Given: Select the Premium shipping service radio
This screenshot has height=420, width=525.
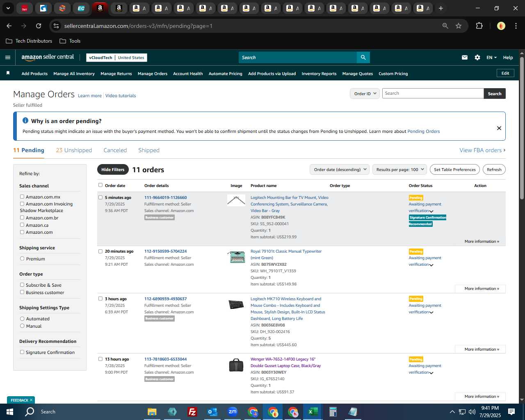Looking at the screenshot, I should [x=22, y=259].
